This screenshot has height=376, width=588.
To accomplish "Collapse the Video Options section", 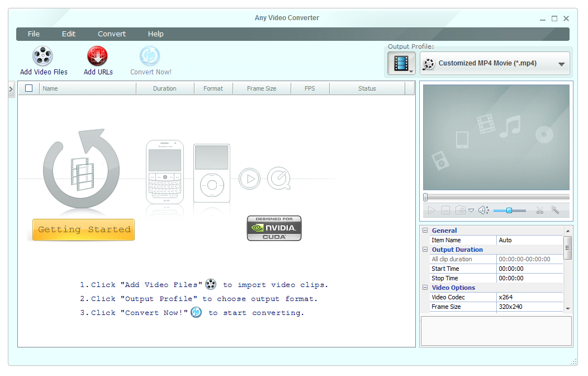I will pyautogui.click(x=425, y=288).
